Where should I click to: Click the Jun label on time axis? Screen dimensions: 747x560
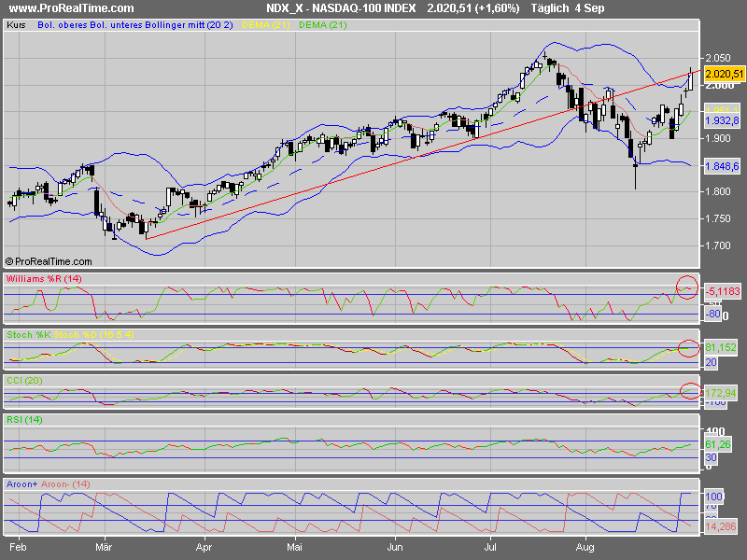[395, 547]
